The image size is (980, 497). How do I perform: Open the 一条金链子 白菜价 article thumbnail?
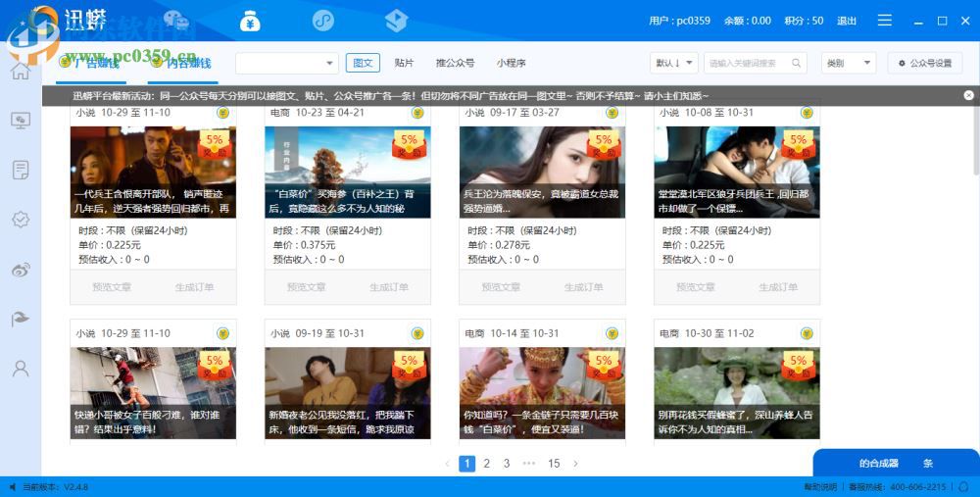click(x=543, y=393)
